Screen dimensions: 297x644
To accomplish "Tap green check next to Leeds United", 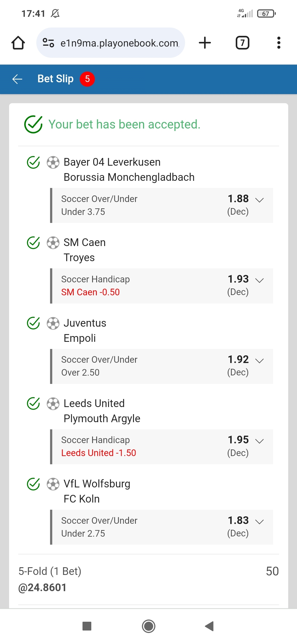I will tap(34, 404).
